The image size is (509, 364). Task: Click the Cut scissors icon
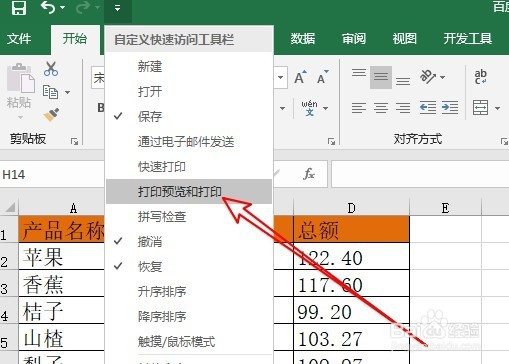[51, 69]
